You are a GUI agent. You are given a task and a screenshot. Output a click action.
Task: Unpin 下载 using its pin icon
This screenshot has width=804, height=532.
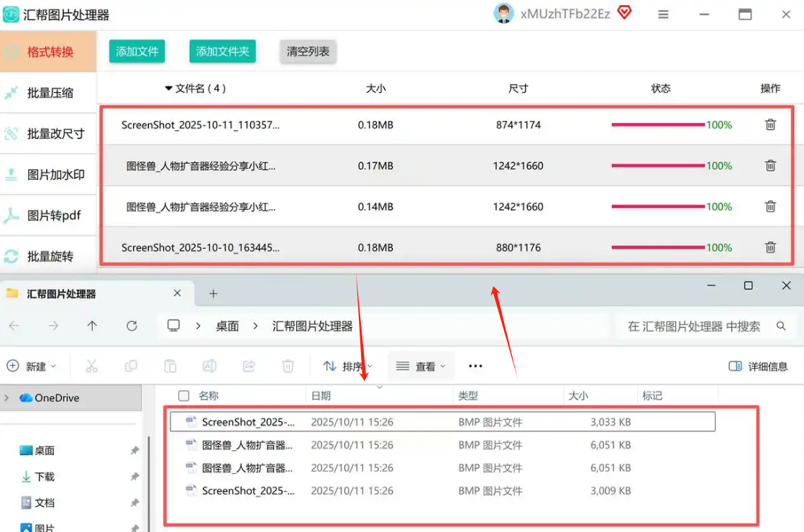(134, 477)
